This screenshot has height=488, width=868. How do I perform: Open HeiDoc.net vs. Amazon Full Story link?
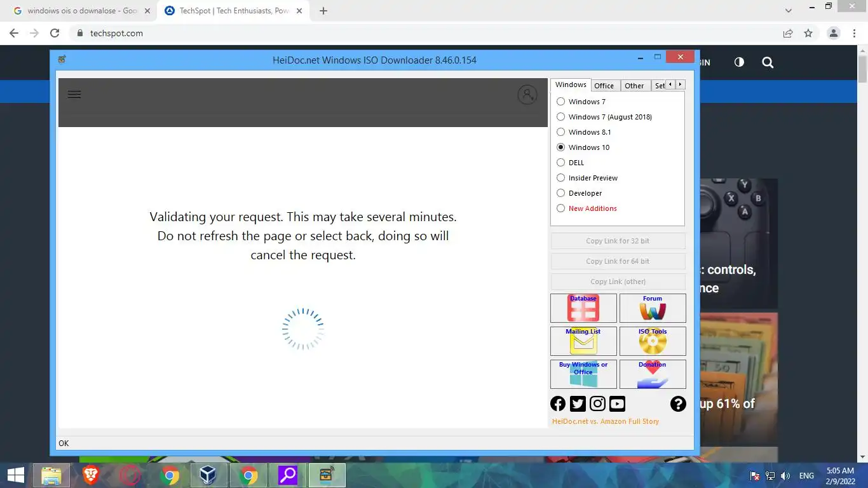(x=606, y=421)
